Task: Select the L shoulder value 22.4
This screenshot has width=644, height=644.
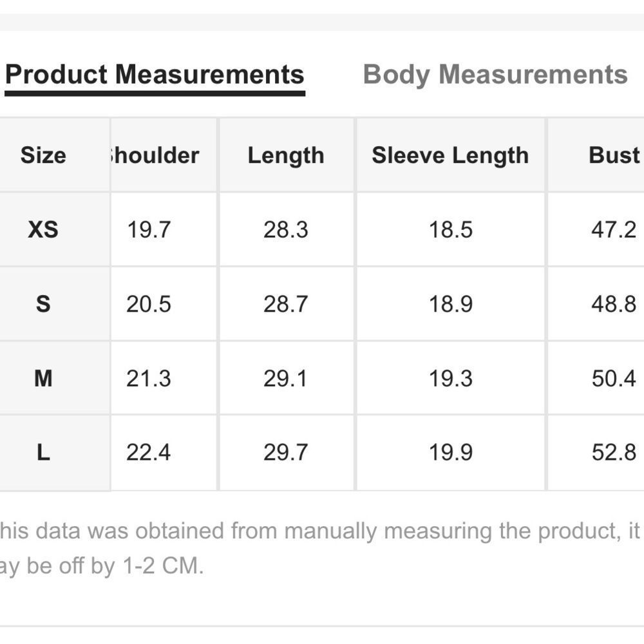Action: tap(149, 452)
